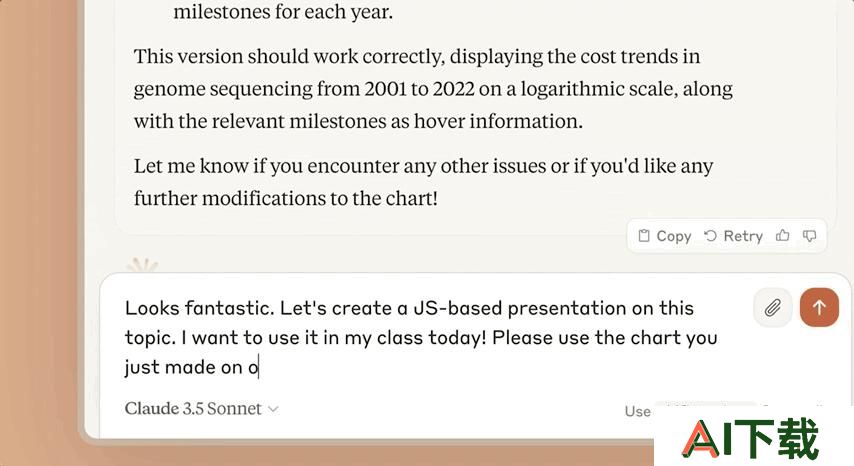The image size is (854, 466).
Task: Give the response a thumbs up
Action: click(783, 236)
